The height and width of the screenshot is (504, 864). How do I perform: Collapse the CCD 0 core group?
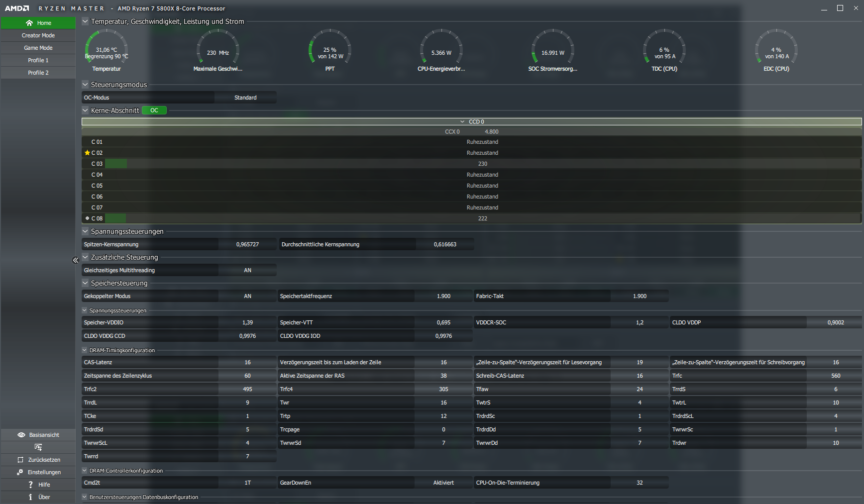coord(462,122)
